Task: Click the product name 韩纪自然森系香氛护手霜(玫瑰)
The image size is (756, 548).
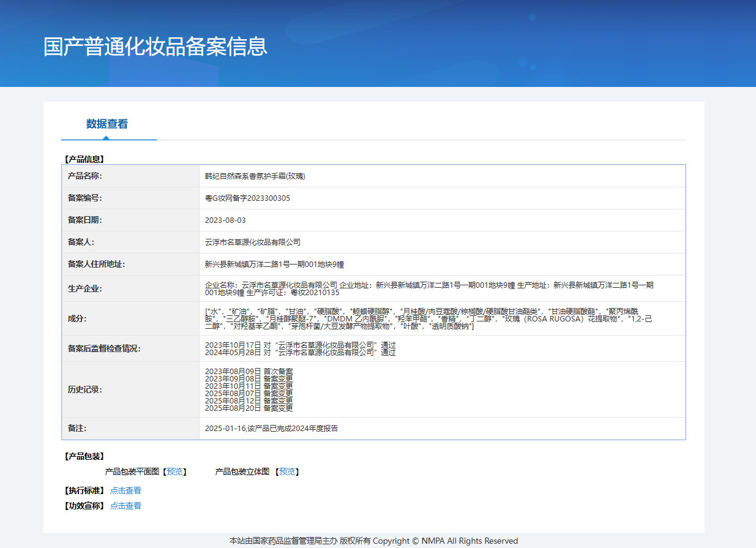Action: coord(255,176)
